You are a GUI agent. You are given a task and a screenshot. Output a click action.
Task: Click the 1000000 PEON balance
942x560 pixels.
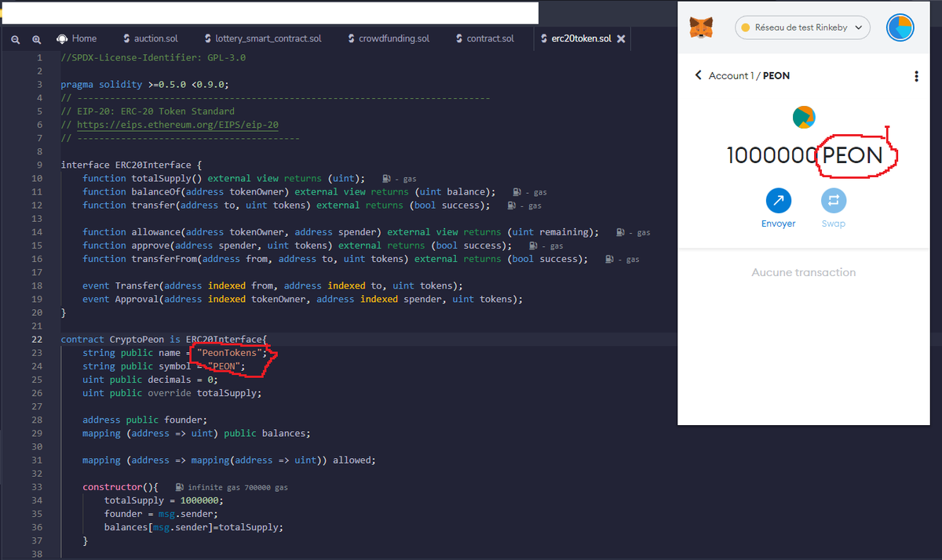pos(805,155)
